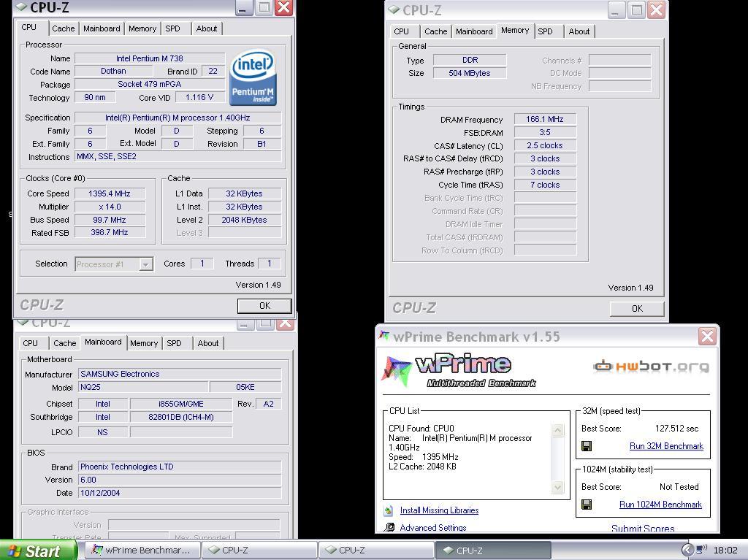
Task: Click the Multiplier value x 14.0
Action: point(110,207)
